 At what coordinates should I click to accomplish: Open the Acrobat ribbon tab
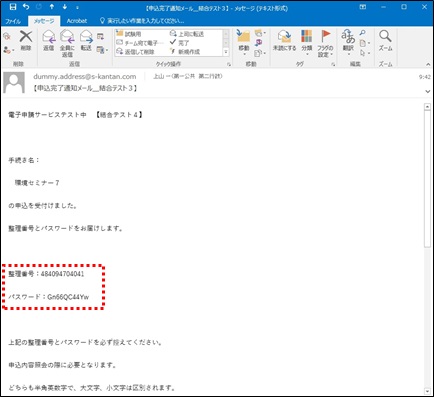point(77,21)
